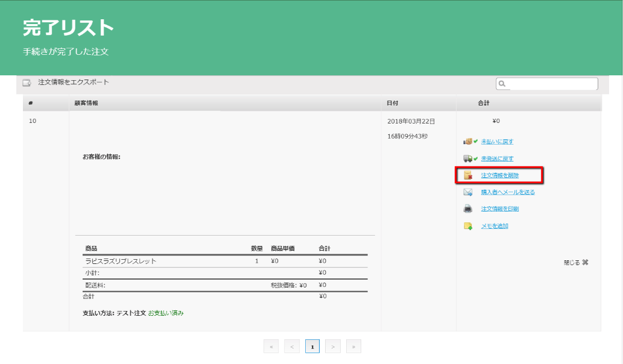
Task: Click the メモを追加 link
Action: pyautogui.click(x=495, y=226)
